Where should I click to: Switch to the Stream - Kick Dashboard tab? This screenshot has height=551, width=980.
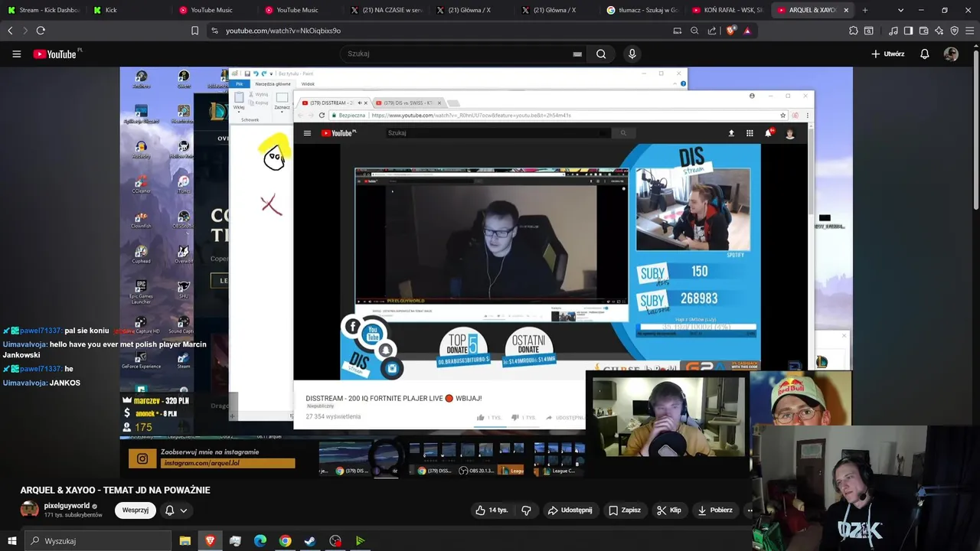pyautogui.click(x=43, y=10)
